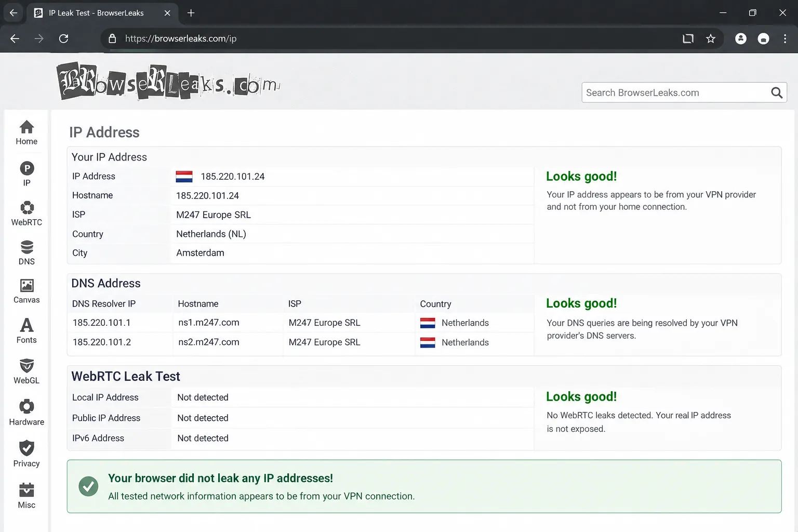Open a new browser tab
The height and width of the screenshot is (532, 798).
(x=191, y=13)
